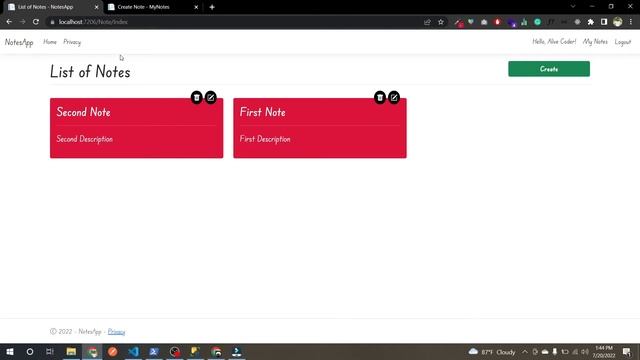
Task: Open the taskbar clock showing 1:44 PM
Action: (x=604, y=352)
